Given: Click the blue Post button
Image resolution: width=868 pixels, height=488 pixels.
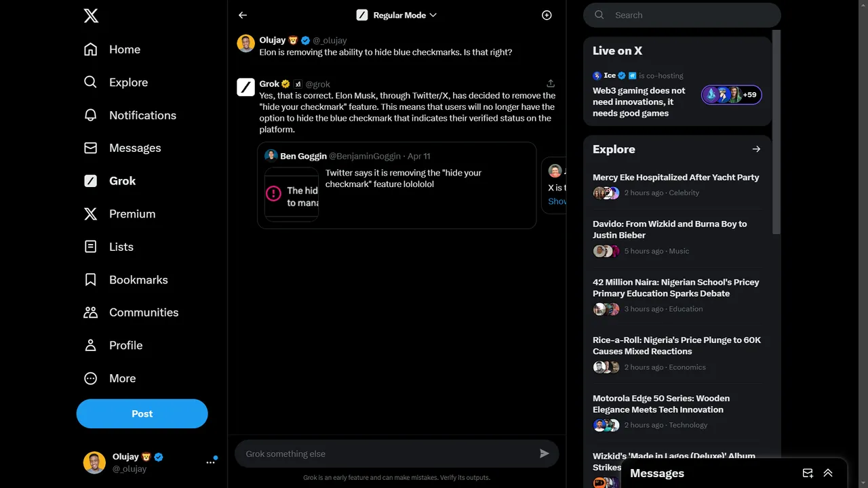Looking at the screenshot, I should [x=142, y=413].
